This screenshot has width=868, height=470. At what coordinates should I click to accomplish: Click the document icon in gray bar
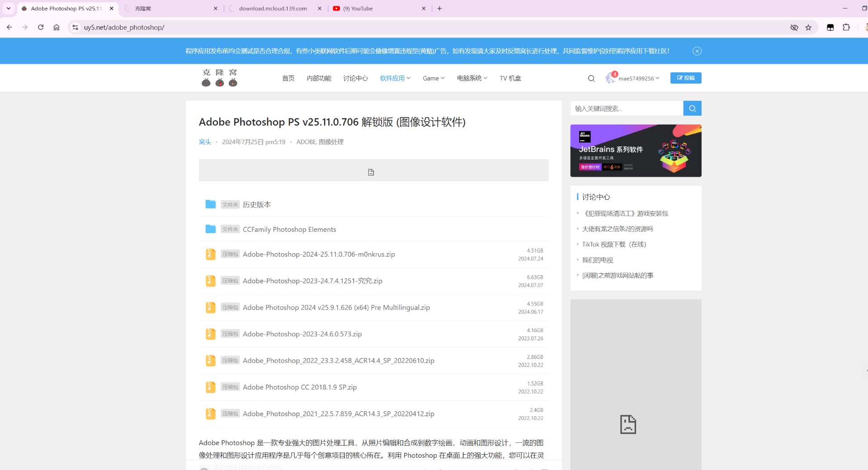pos(371,172)
